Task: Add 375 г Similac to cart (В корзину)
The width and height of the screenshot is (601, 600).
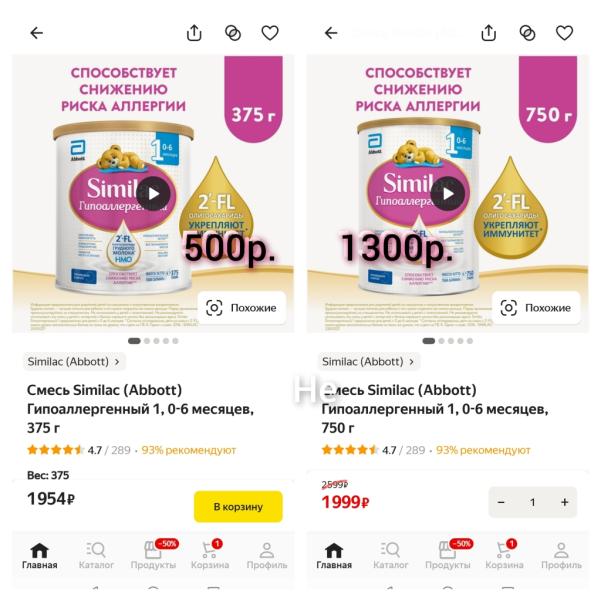Action: [238, 506]
